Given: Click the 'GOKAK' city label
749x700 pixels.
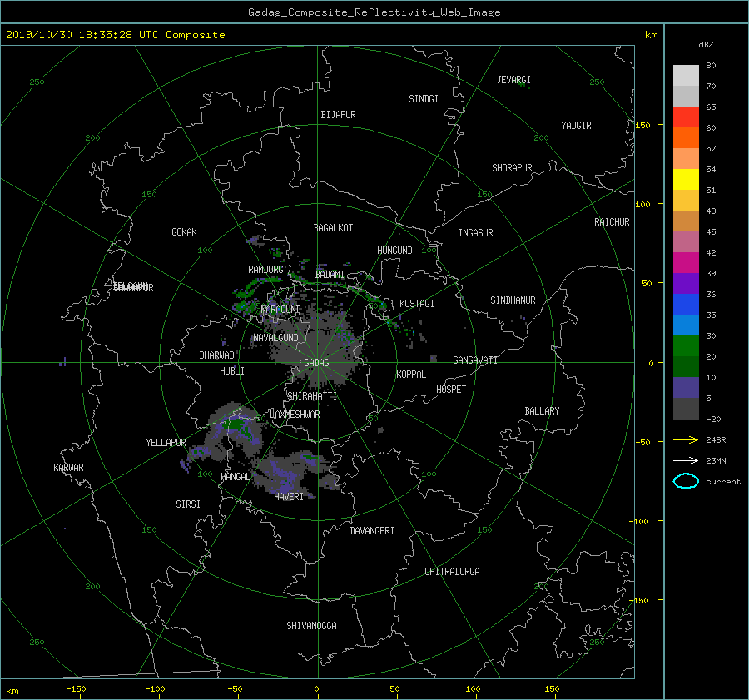Looking at the screenshot, I should click(x=184, y=231).
